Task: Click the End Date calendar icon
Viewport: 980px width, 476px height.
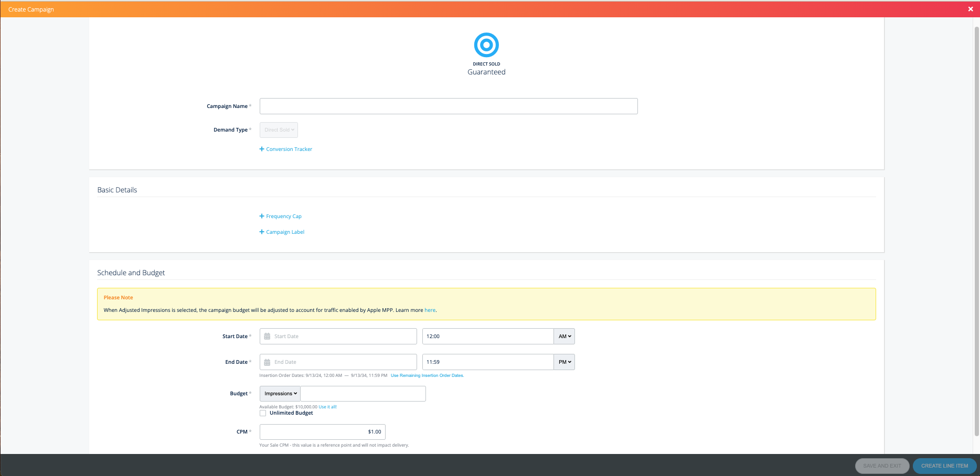Action: point(267,362)
